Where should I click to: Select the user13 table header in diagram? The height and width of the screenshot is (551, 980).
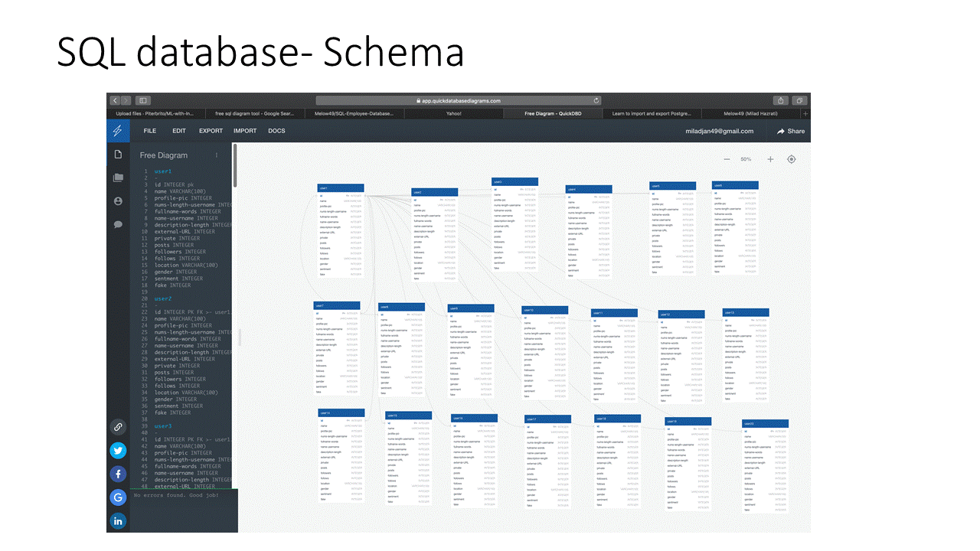click(746, 312)
